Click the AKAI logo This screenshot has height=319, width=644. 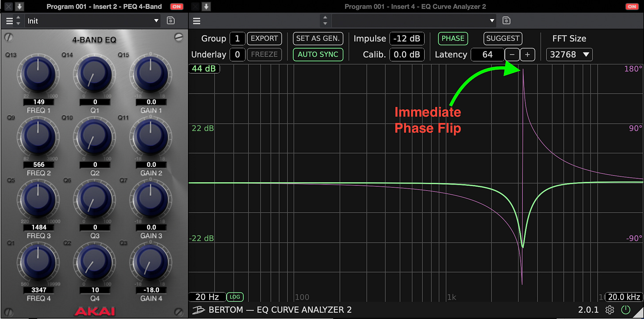(x=95, y=311)
